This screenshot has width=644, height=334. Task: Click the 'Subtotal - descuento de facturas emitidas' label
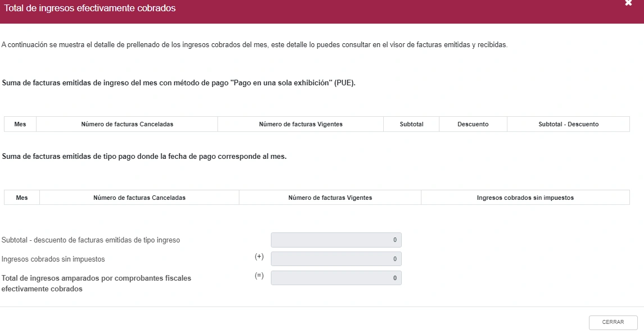tap(91, 240)
